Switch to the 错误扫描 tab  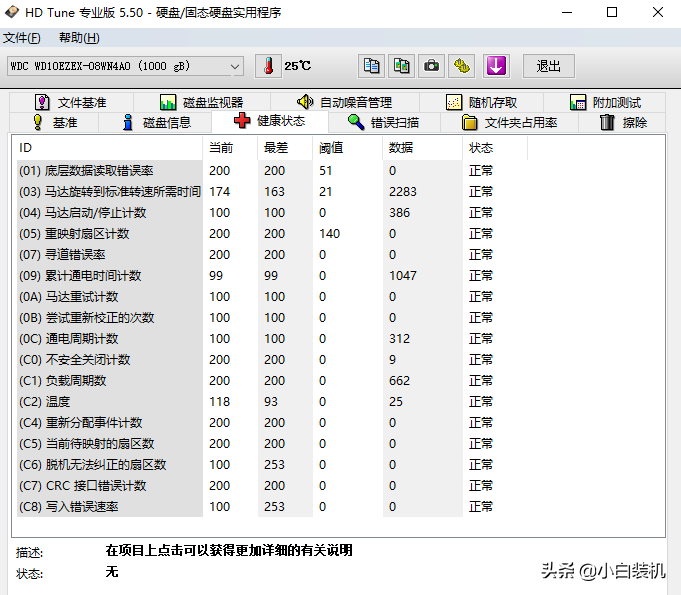point(384,122)
